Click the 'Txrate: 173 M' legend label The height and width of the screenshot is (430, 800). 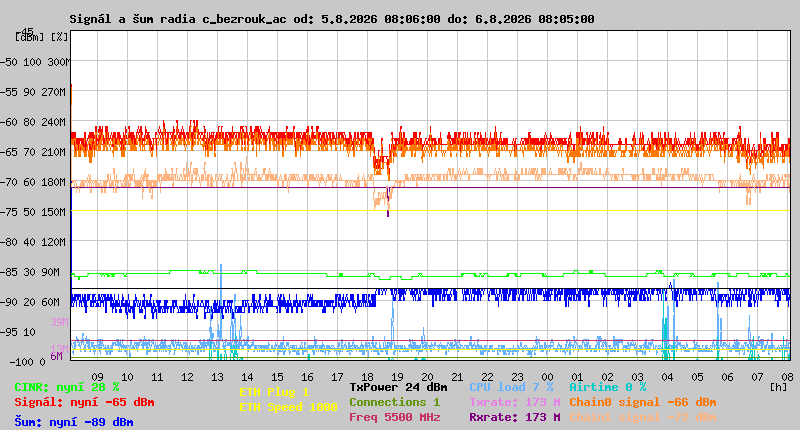[x=515, y=402]
